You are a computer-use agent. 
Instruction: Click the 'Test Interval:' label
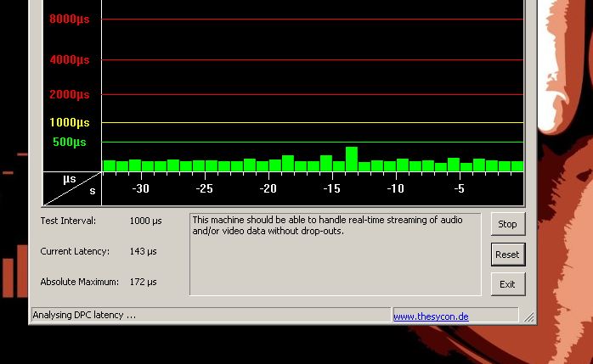point(68,221)
